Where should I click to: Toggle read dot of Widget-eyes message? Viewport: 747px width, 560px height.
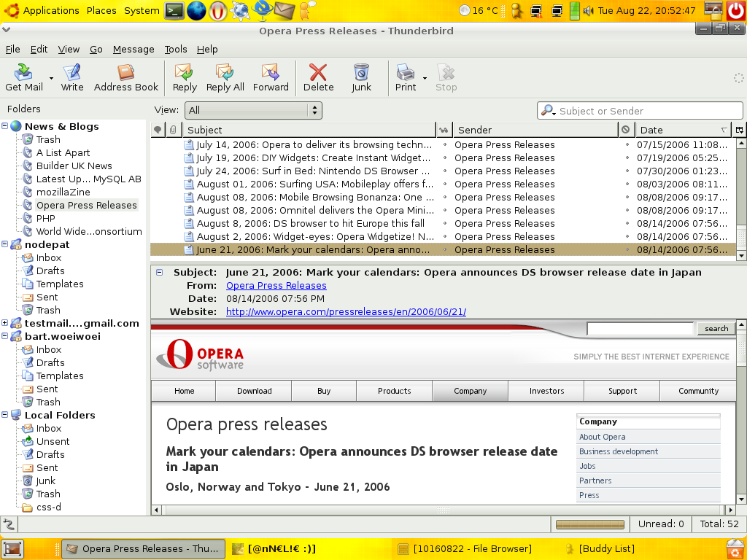pos(445,236)
